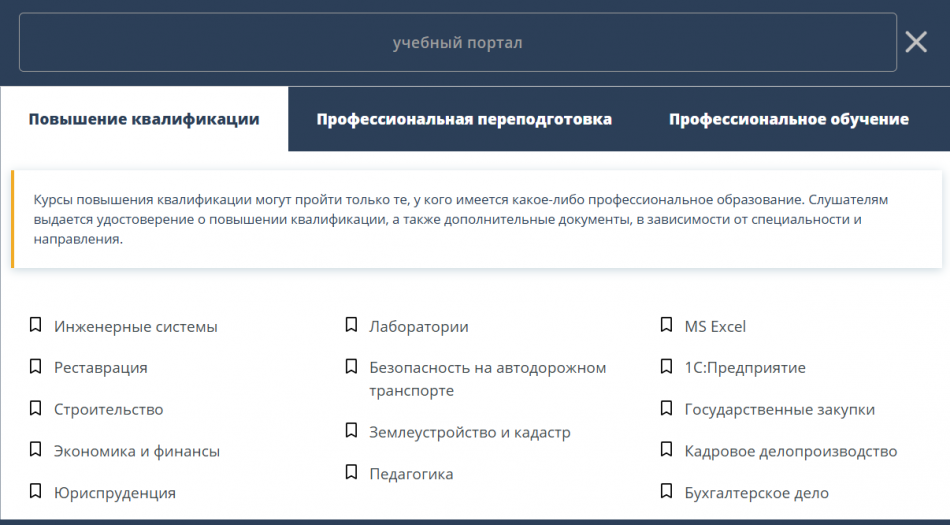The width and height of the screenshot is (950, 525).
Task: Open Безопасность на автодорожном транспорте link
Action: [488, 379]
